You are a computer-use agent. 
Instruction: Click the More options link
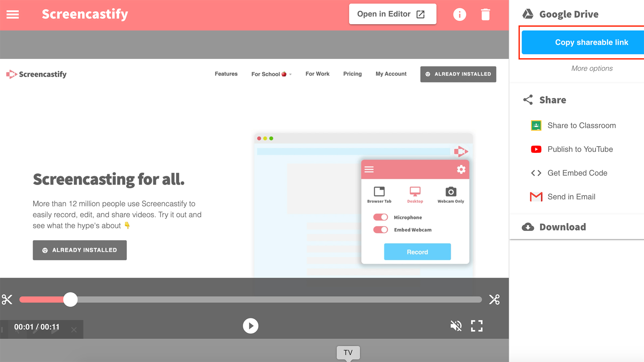coord(591,68)
